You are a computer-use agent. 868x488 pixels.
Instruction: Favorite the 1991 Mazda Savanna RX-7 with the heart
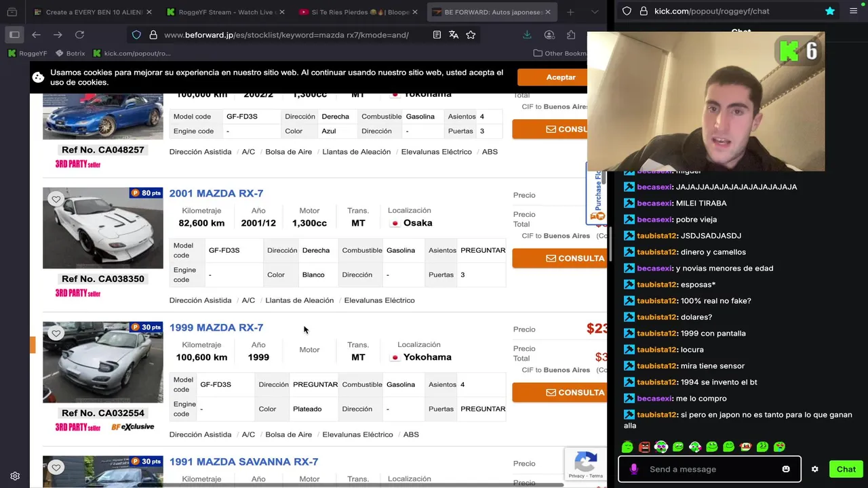[56, 467]
